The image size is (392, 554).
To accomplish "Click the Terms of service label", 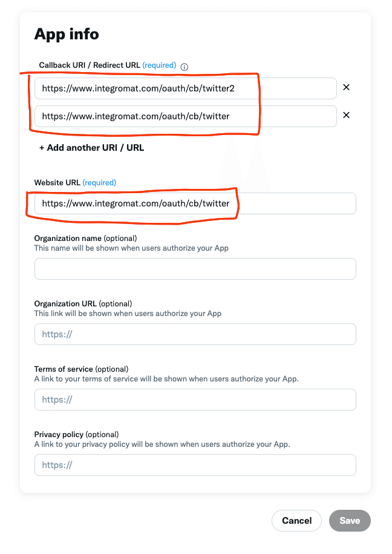I will pyautogui.click(x=64, y=369).
